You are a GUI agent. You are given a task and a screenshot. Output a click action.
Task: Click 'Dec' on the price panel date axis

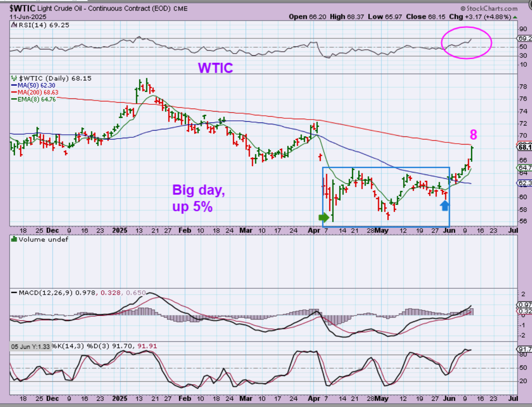(x=52, y=230)
